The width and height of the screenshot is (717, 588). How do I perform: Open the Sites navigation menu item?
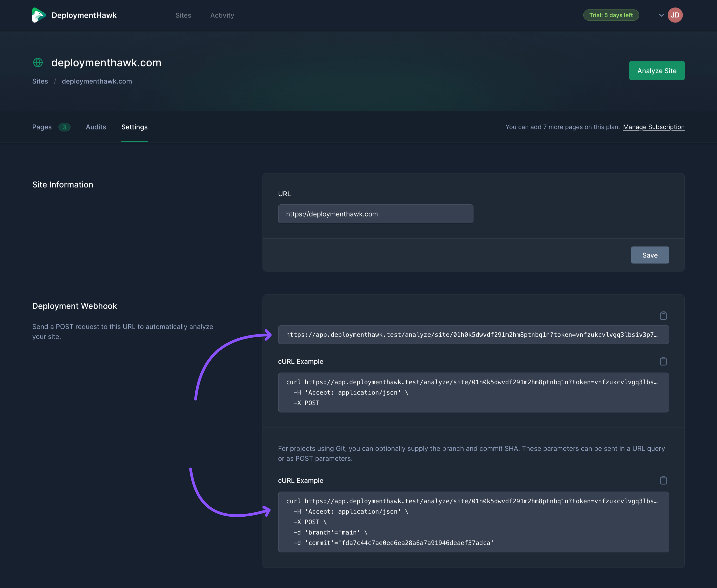183,15
